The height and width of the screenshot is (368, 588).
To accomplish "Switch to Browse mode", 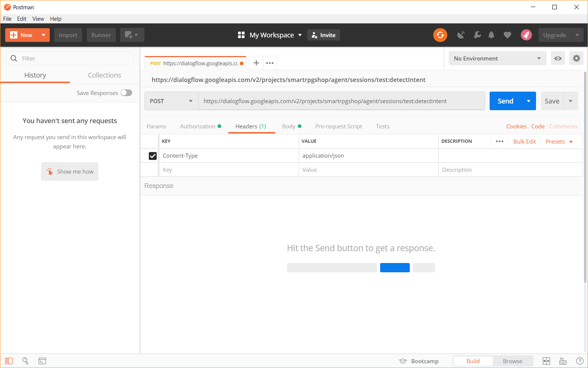I will point(513,361).
